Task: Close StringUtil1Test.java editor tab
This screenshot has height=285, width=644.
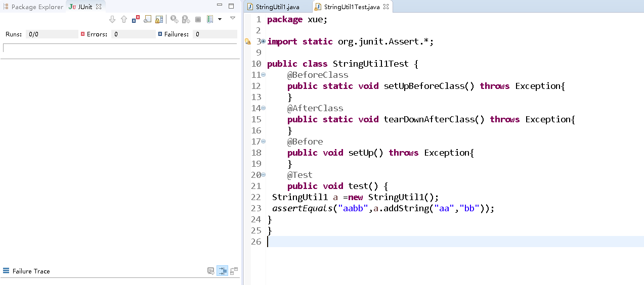Action: 386,7
